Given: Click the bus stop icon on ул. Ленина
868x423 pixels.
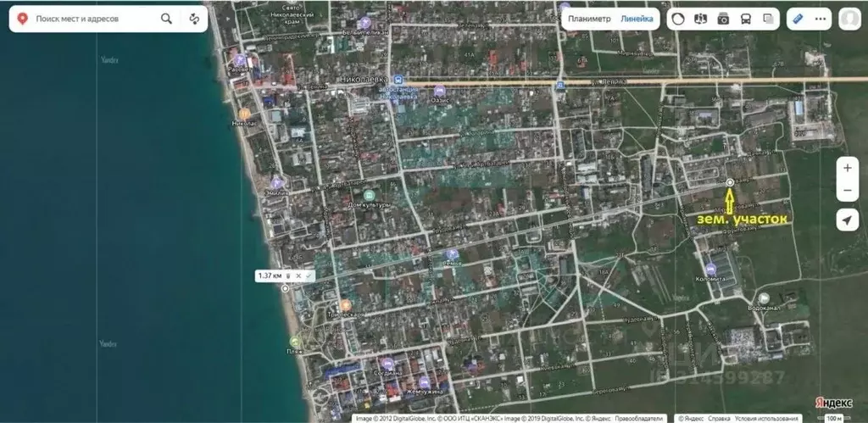Looking at the screenshot, I should 560,85.
